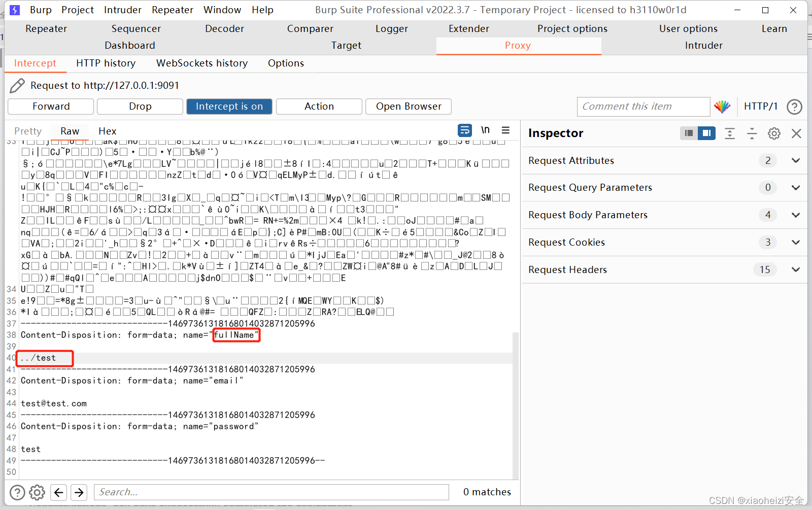Viewport: 812px width, 510px height.
Task: Expand Request Headers section
Action: (x=795, y=269)
